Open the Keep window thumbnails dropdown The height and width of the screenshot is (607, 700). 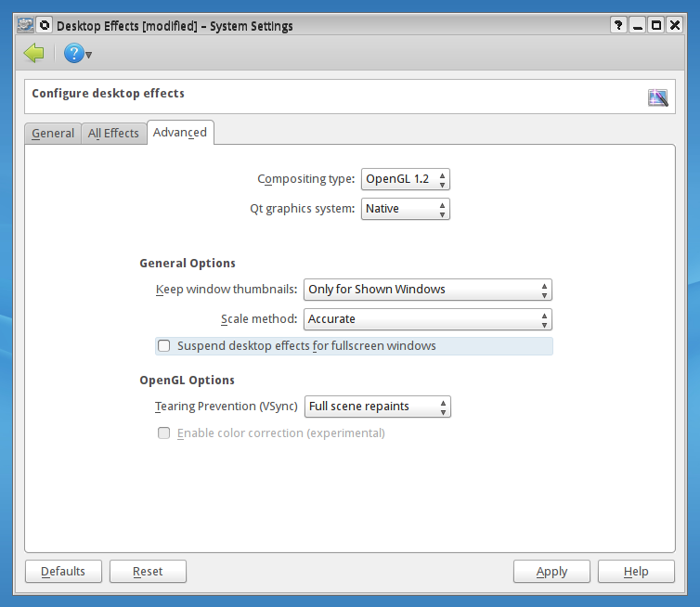click(x=428, y=290)
